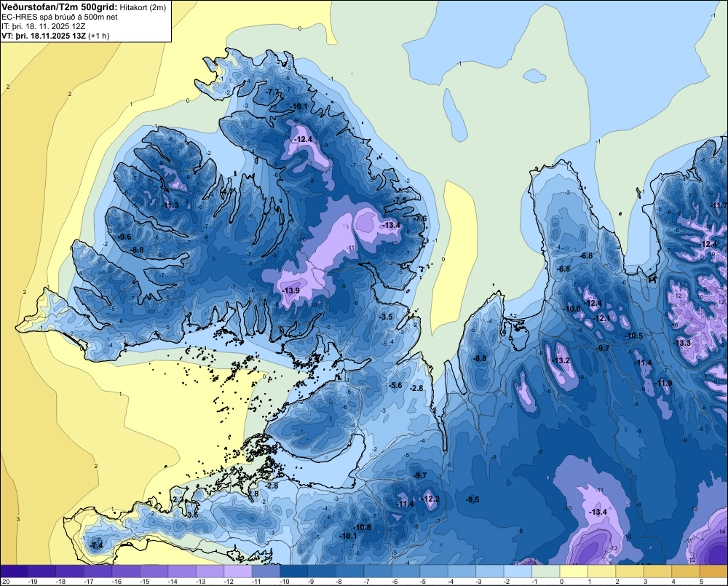Click the -8 number in the legend
Screen dimensions: 728x586
[x=340, y=582]
